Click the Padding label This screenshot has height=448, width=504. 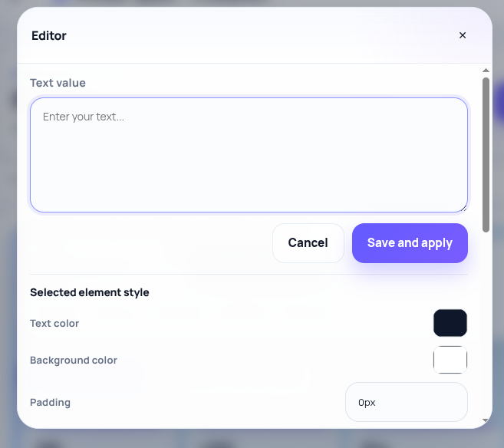(50, 403)
